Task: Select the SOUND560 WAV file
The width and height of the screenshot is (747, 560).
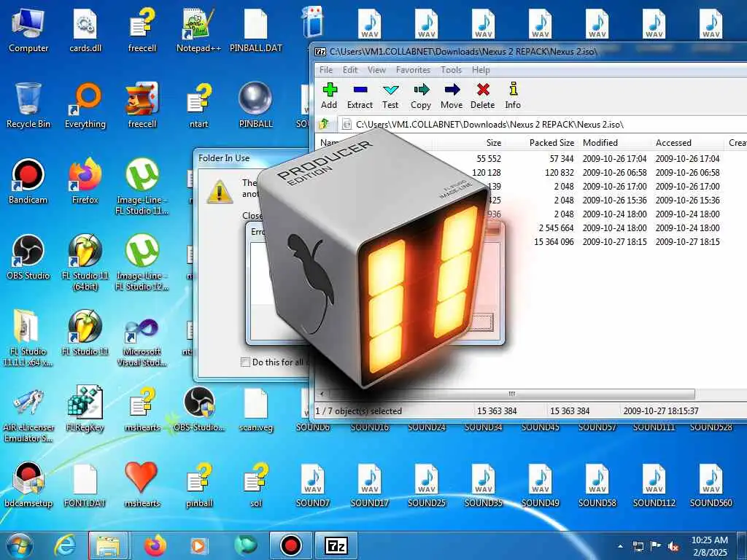Action: click(x=711, y=484)
